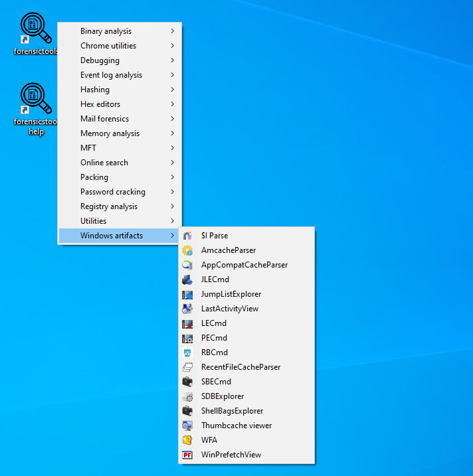Click the AmcacheParser gear icon

click(x=187, y=250)
